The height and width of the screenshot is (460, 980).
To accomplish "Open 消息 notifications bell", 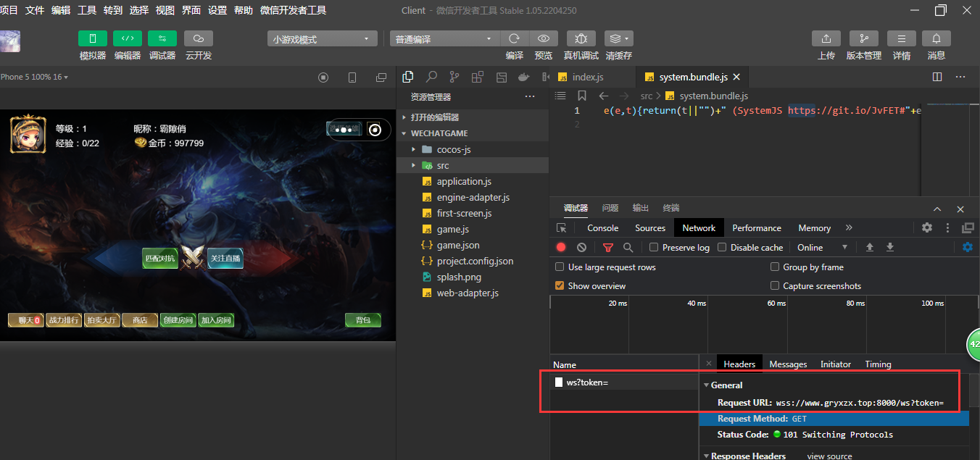I will click(x=936, y=39).
